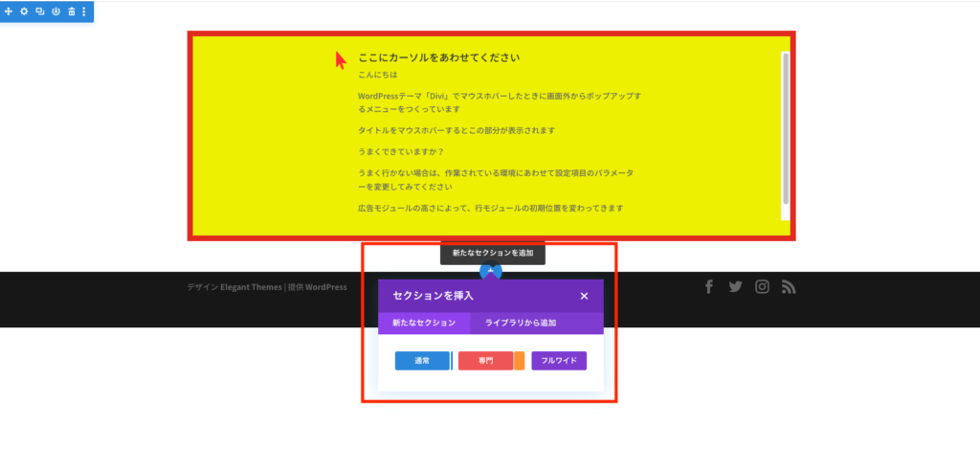Save section to library with power icon
Image resolution: width=980 pixels, height=471 pixels.
click(56, 11)
